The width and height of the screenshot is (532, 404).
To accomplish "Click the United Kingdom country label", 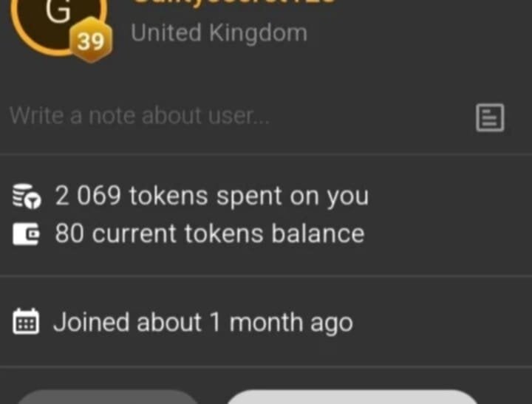I will click(x=219, y=33).
